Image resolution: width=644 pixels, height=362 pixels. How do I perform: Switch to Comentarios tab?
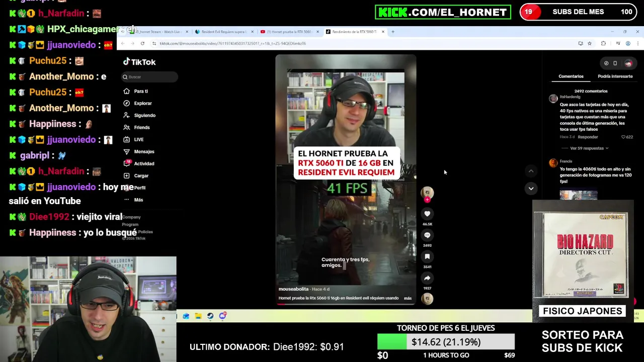tap(571, 76)
